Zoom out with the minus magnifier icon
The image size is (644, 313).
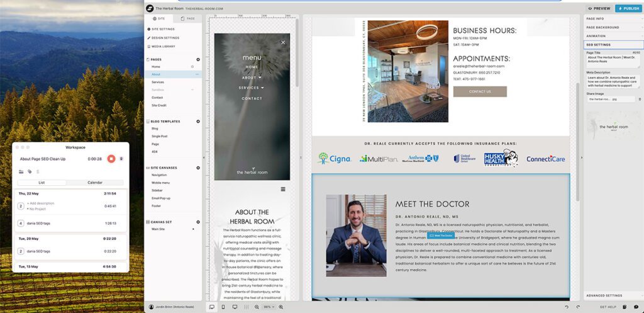coord(257,307)
